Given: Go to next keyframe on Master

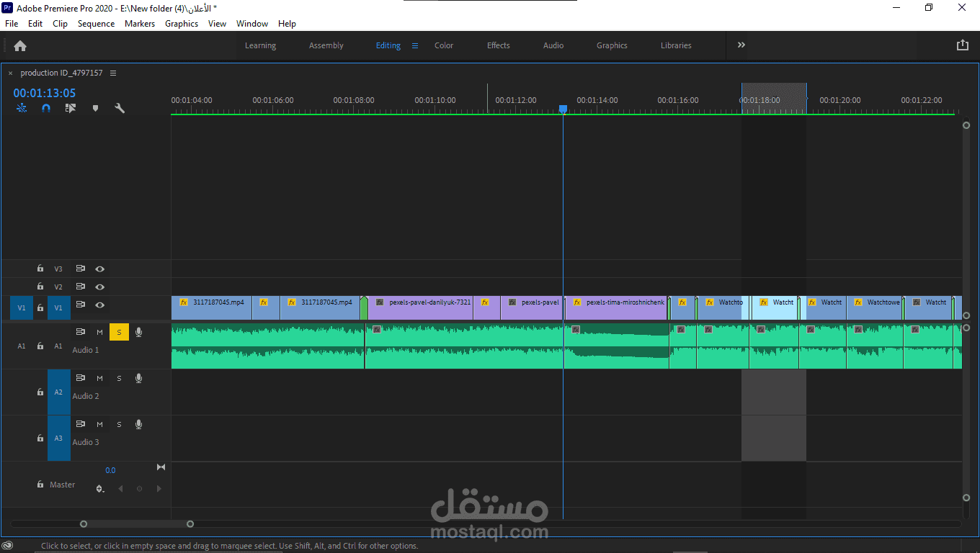Looking at the screenshot, I should 159,489.
